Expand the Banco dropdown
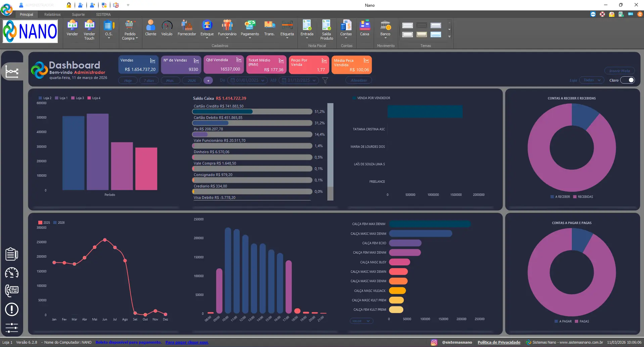The width and height of the screenshot is (644, 347). click(385, 38)
